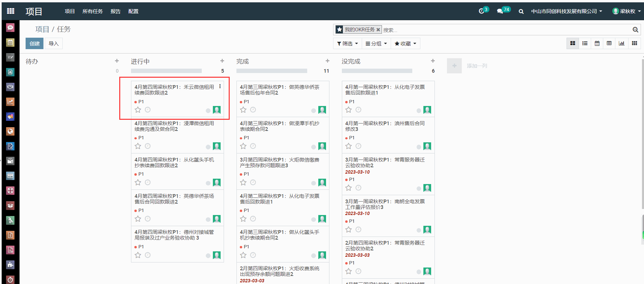
Task: Open the Calendar app in sidebar
Action: point(10,42)
